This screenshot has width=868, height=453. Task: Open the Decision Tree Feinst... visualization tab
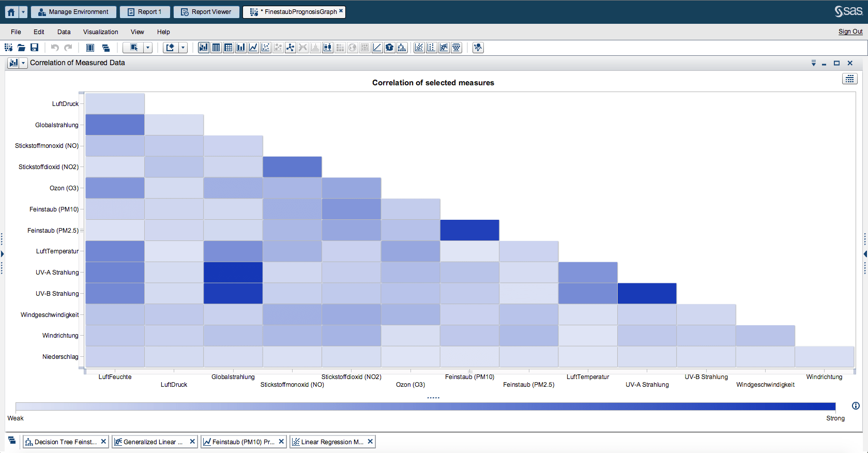(65, 442)
